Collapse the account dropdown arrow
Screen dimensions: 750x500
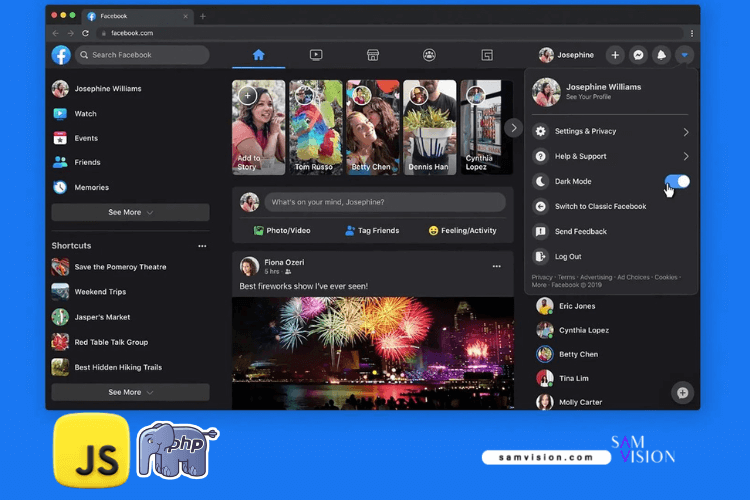(x=684, y=55)
